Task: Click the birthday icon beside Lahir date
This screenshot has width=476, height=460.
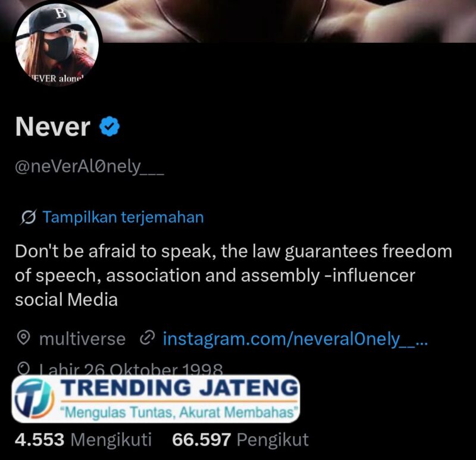Action: [x=24, y=368]
